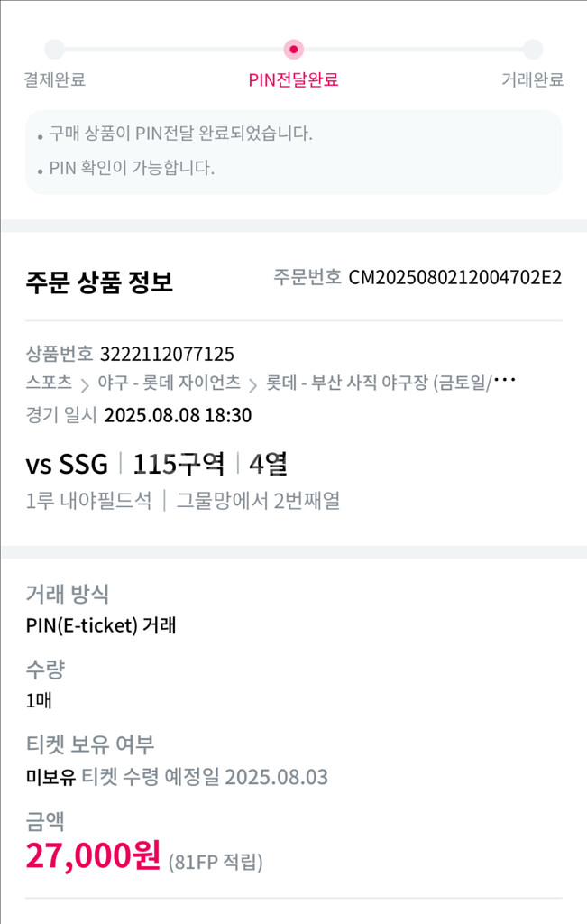The image size is (587, 924).
Task: Select the 결제완료 step label
Action: click(x=54, y=79)
